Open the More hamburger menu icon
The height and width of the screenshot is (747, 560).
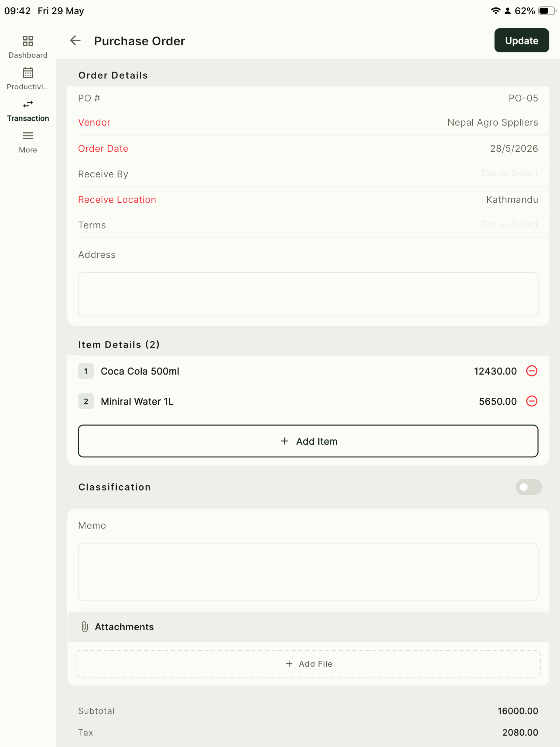click(28, 136)
